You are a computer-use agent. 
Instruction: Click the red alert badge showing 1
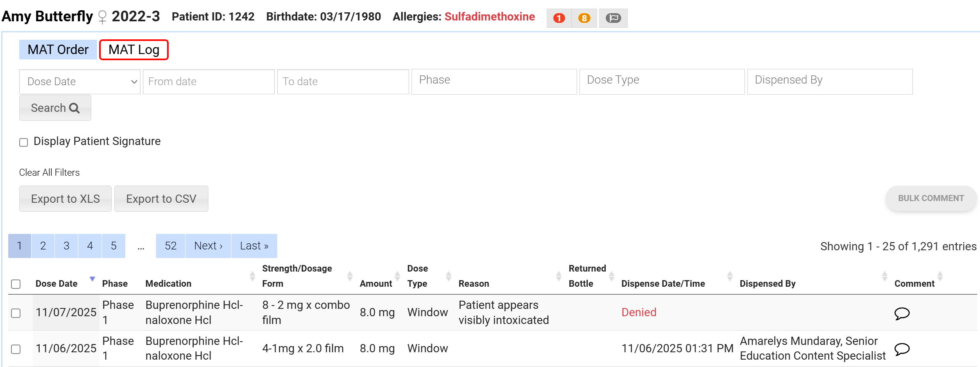tap(559, 18)
